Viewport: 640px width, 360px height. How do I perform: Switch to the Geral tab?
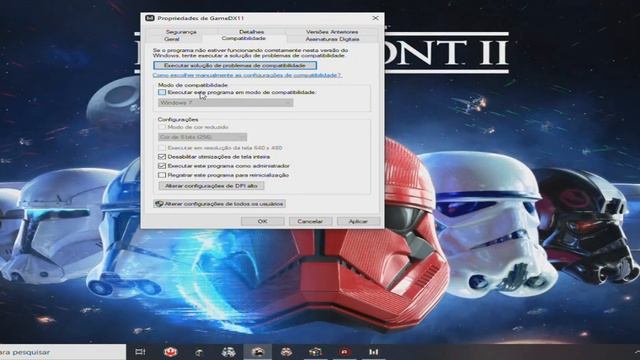pyautogui.click(x=172, y=39)
